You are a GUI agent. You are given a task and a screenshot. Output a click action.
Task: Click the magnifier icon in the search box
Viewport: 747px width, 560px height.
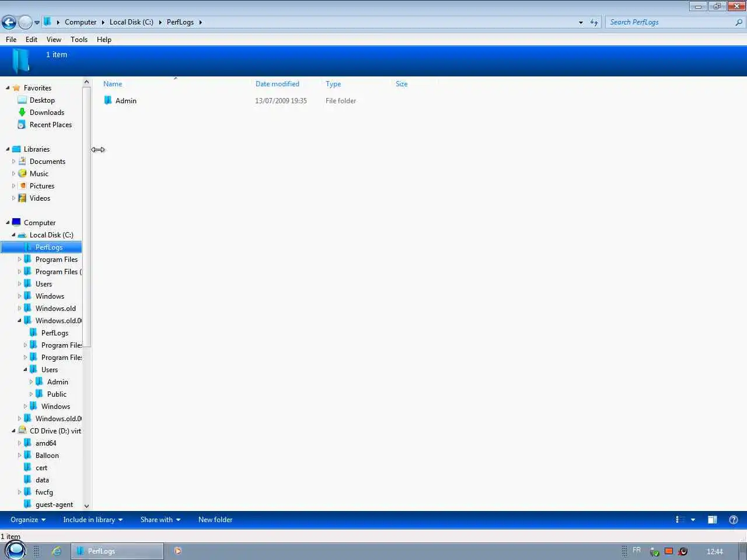739,22
